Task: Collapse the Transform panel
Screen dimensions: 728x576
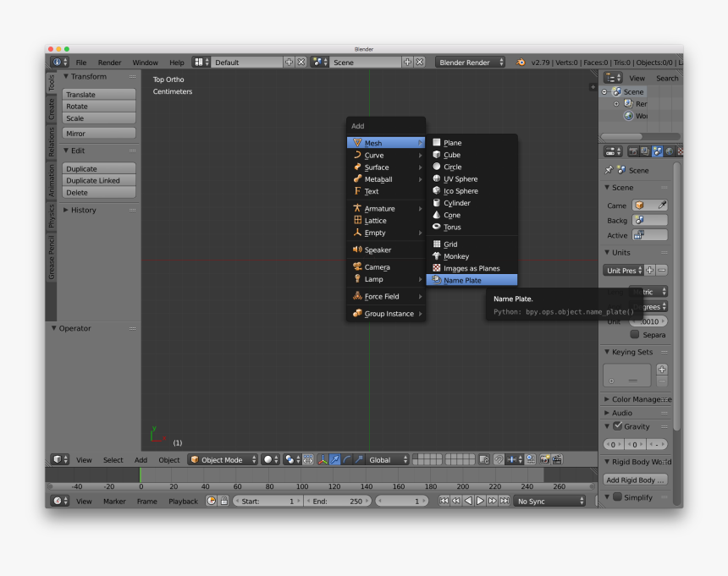Action: point(66,76)
